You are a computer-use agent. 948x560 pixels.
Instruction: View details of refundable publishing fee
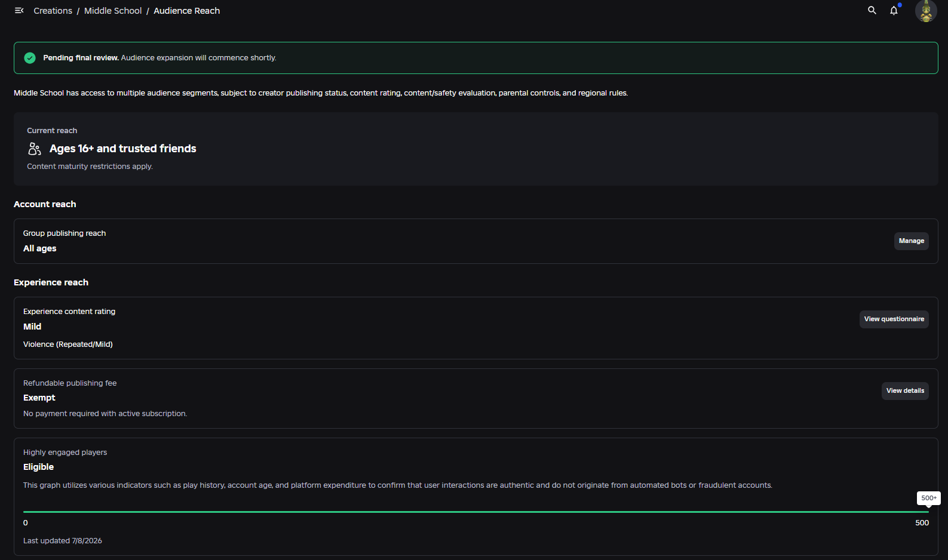coord(905,391)
